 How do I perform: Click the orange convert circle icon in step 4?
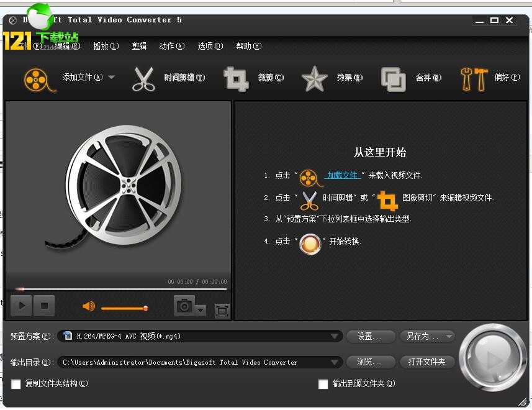(310, 244)
